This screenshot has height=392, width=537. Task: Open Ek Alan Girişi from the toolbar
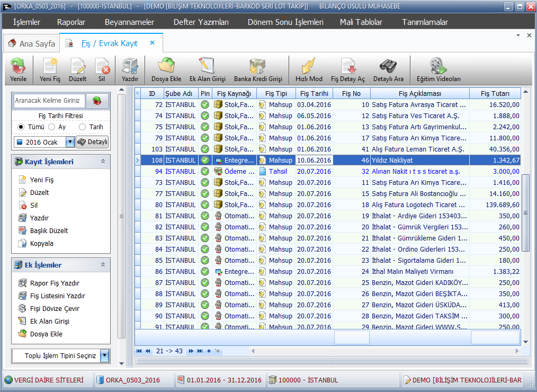click(208, 69)
